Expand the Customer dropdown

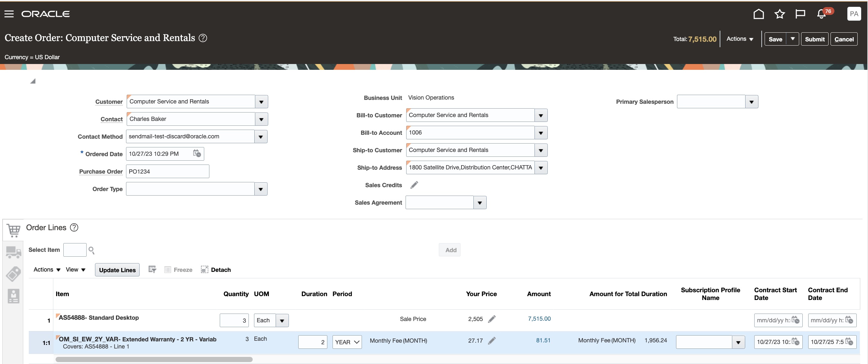pyautogui.click(x=261, y=102)
